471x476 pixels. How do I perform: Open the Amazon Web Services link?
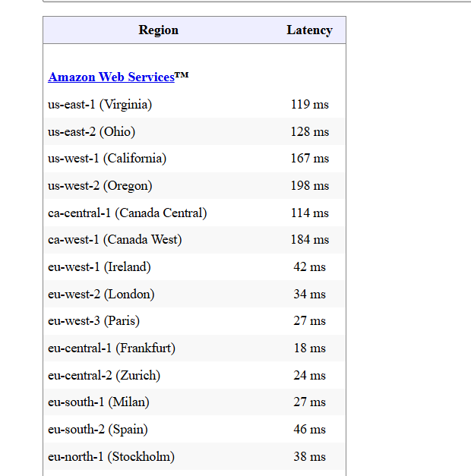click(111, 77)
